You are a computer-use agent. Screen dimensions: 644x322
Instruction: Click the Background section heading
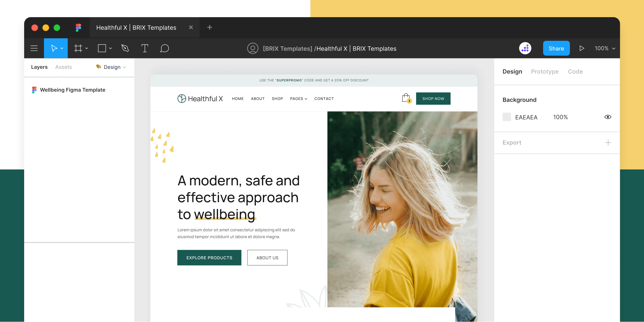519,100
